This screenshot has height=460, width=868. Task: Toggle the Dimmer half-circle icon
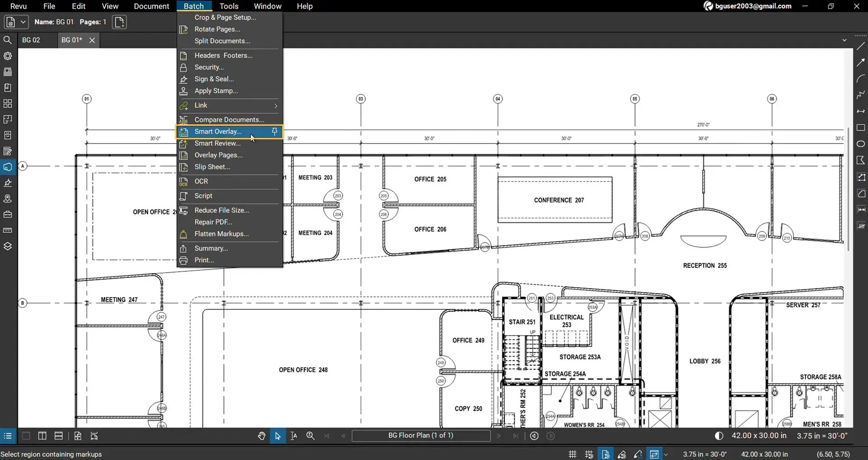(719, 436)
